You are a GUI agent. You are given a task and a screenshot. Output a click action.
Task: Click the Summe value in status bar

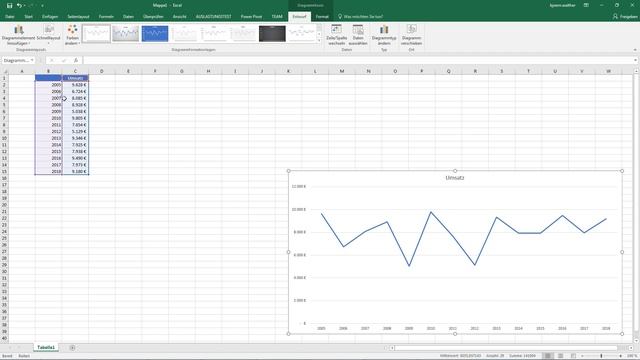click(x=522, y=356)
